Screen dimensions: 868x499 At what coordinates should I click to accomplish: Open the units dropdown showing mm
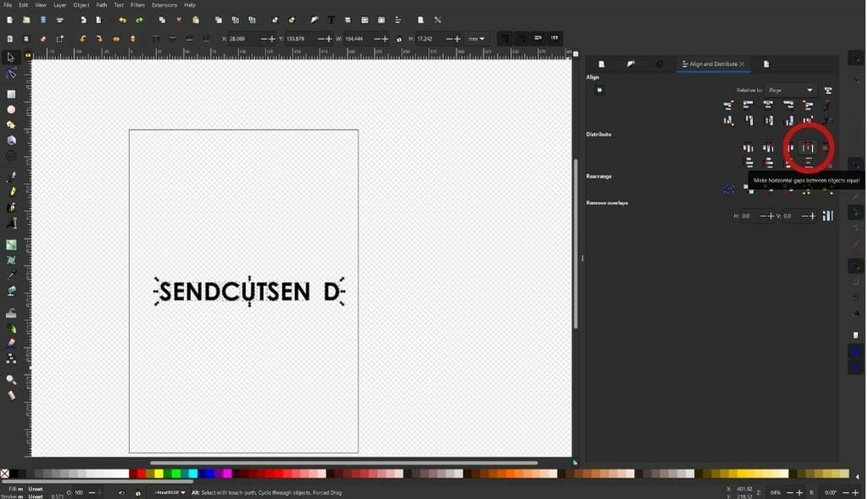475,39
